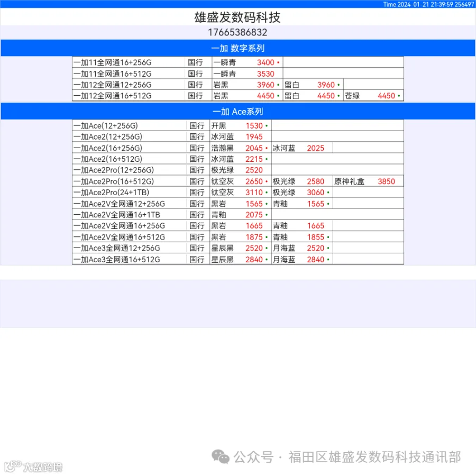Click the 原神礼盒 label
This screenshot has height=476, width=476.
click(x=349, y=181)
